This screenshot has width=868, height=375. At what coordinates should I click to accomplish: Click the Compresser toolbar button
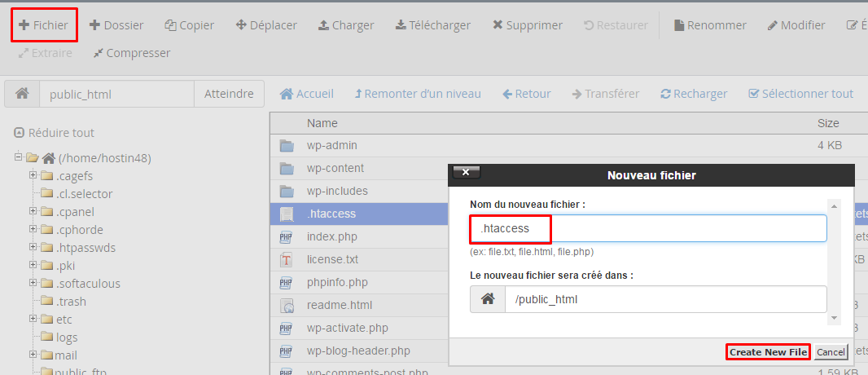click(132, 53)
